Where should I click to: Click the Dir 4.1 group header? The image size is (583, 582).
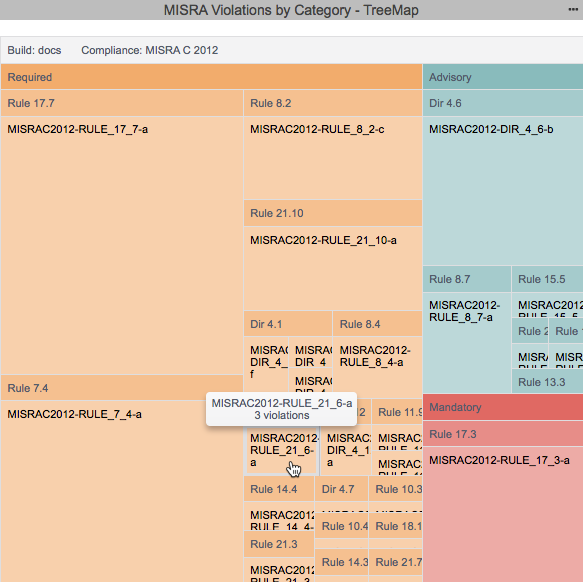tap(288, 324)
